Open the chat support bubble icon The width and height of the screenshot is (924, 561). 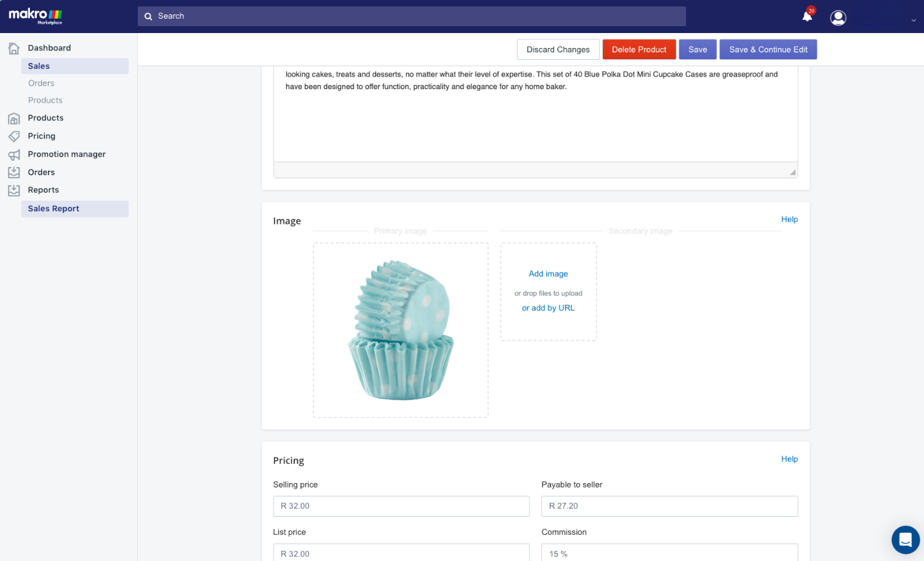[x=905, y=540]
